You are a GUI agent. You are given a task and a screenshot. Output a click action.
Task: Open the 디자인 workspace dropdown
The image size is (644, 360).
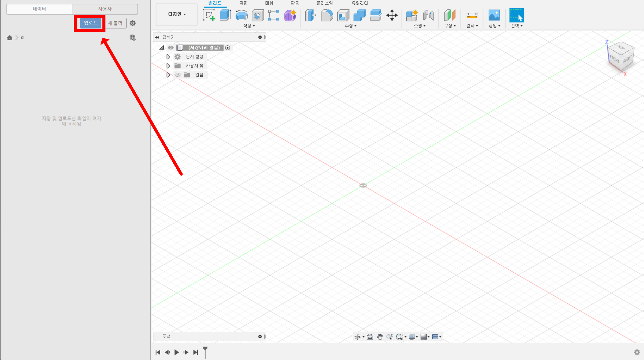177,14
